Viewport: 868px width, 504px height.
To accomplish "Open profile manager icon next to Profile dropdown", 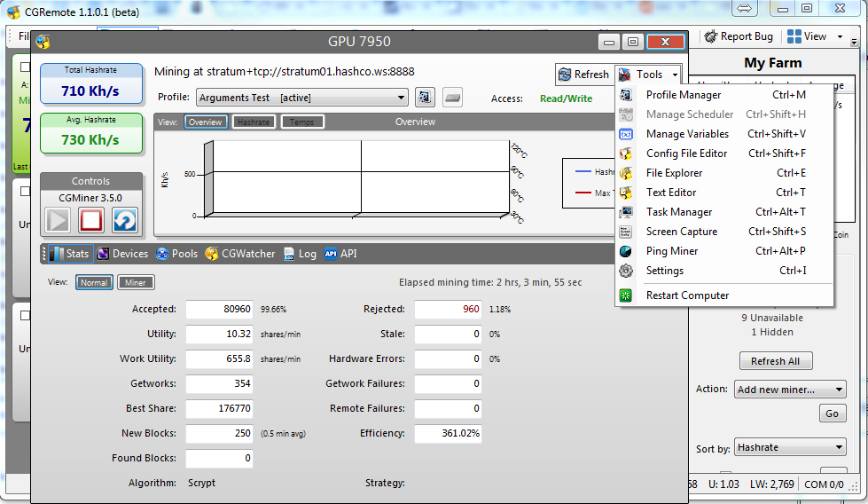I will [425, 98].
